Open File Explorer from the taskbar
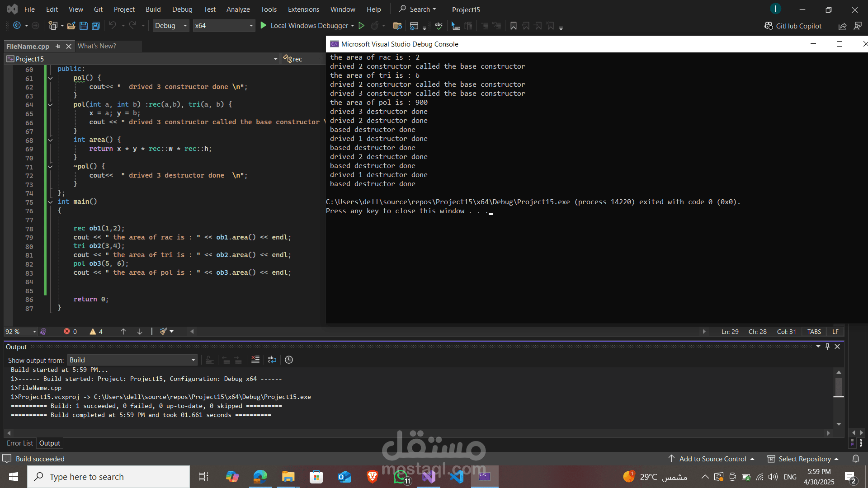 click(x=288, y=477)
